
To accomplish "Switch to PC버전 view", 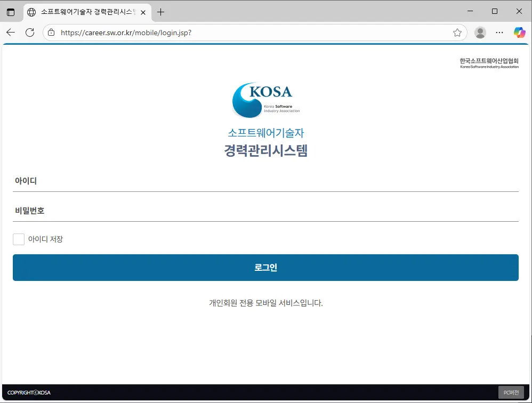I will pyautogui.click(x=511, y=392).
